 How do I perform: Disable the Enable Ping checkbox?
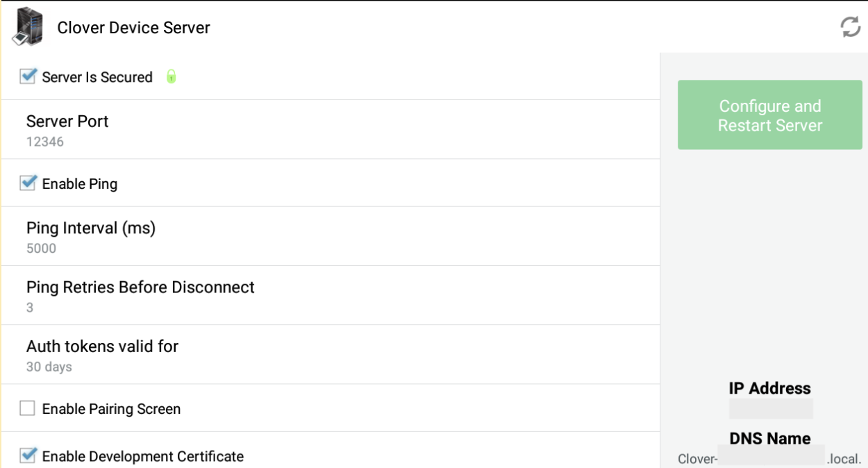[x=28, y=183]
